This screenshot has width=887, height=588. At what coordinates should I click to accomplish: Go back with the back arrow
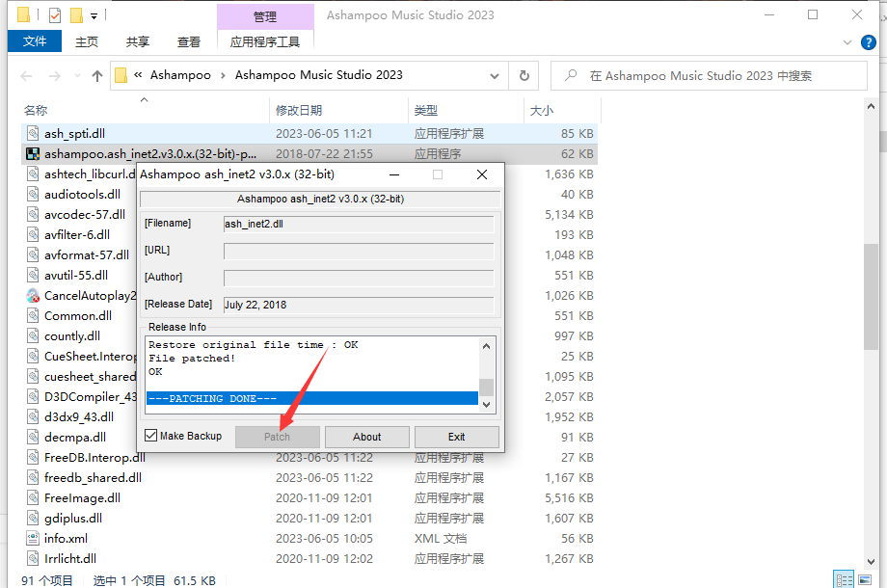pos(26,76)
